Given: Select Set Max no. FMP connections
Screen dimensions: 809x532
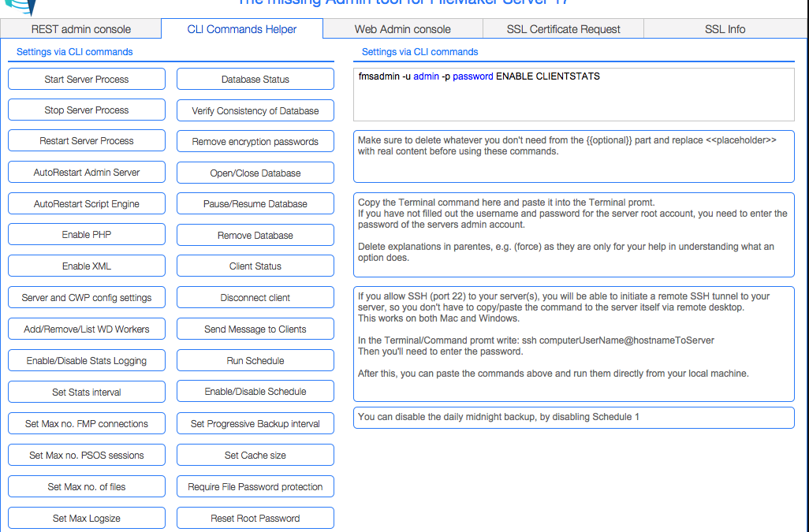Looking at the screenshot, I should [x=87, y=424].
